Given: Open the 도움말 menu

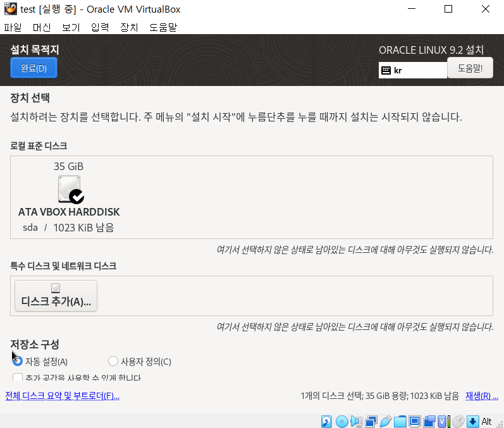Looking at the screenshot, I should [x=163, y=27].
